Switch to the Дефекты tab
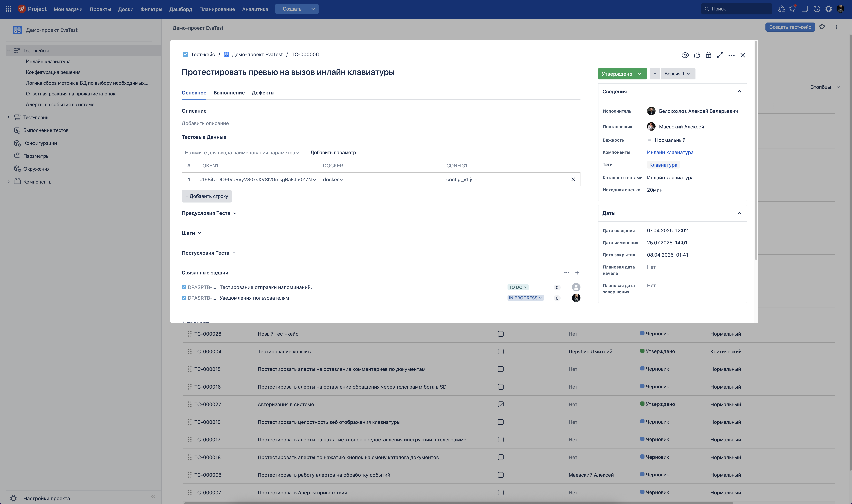Screen dimensions: 852x504 [x=263, y=93]
